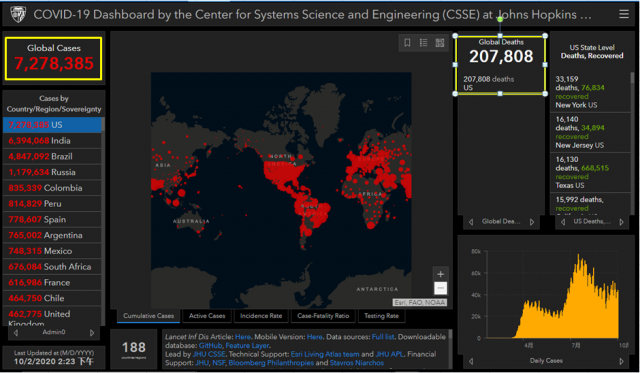Click the right arrow beside US Deaths

[x=621, y=222]
